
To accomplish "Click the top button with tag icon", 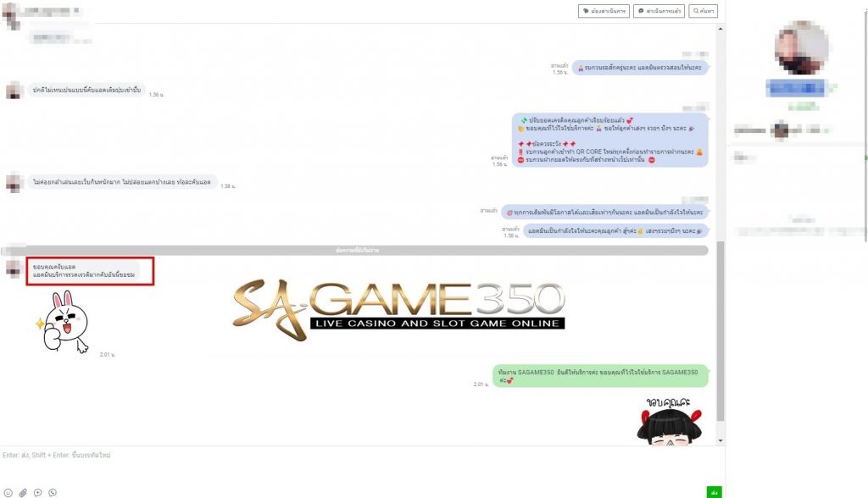I will coord(603,11).
